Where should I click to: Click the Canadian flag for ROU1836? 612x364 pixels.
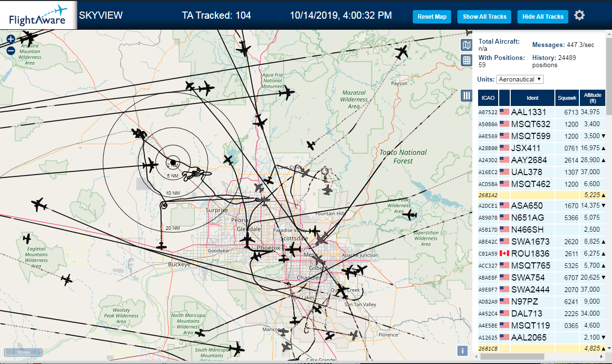(x=504, y=253)
